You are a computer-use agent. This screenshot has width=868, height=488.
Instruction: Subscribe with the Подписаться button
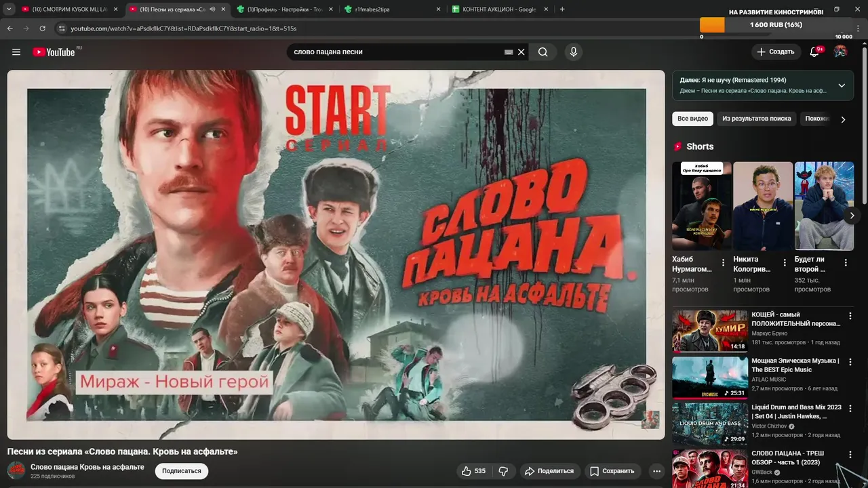[182, 471]
